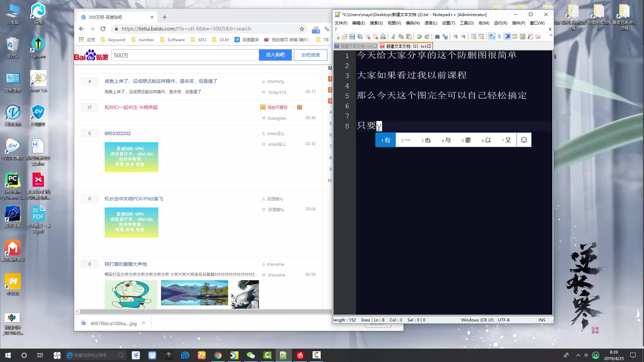Click the Baidu browser back button
This screenshot has height=362, width=644.
click(82, 29)
